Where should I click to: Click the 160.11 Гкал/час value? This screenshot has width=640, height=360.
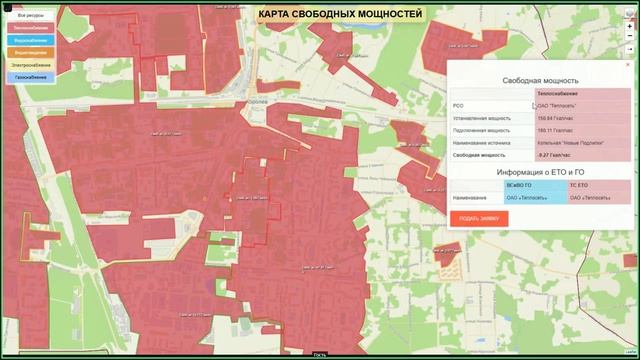[555, 131]
